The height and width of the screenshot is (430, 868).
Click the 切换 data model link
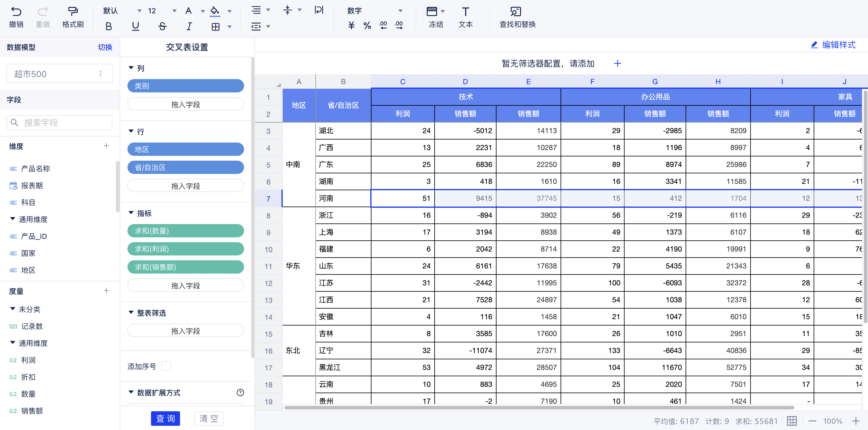[x=105, y=47]
